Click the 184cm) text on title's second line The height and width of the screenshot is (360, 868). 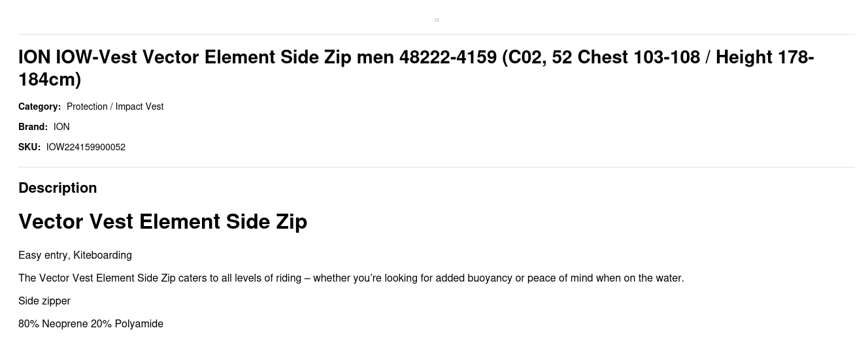[50, 80]
